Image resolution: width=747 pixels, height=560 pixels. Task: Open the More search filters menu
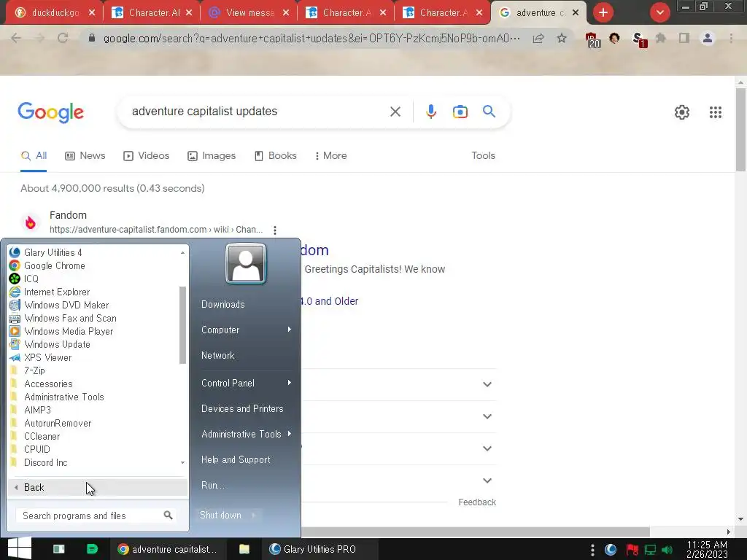tap(330, 156)
